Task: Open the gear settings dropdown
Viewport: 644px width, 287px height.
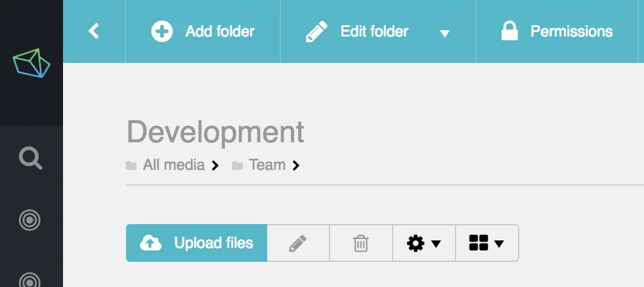Action: tap(423, 243)
